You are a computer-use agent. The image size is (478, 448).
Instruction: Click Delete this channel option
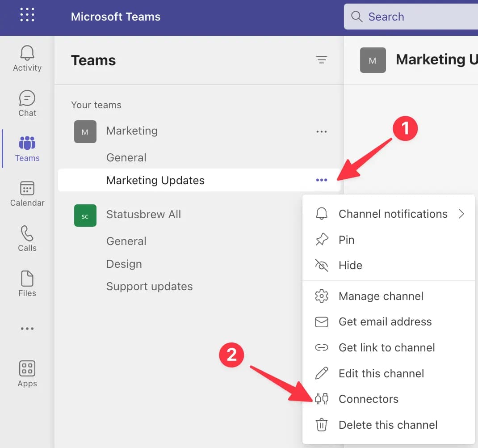(x=388, y=425)
